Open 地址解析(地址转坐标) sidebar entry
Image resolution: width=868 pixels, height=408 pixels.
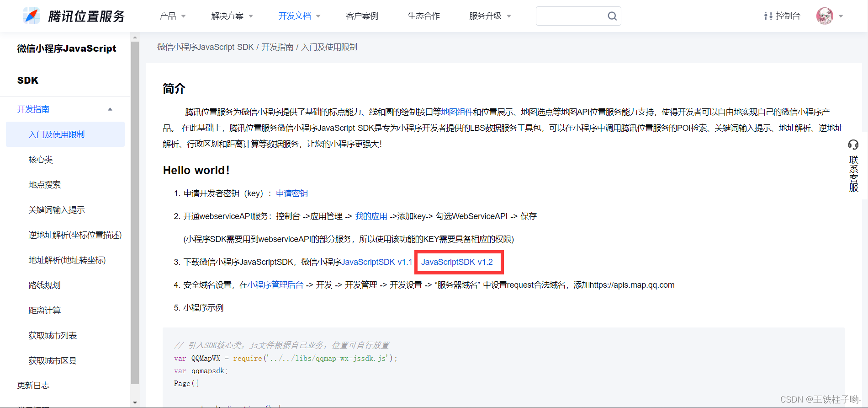(67, 260)
